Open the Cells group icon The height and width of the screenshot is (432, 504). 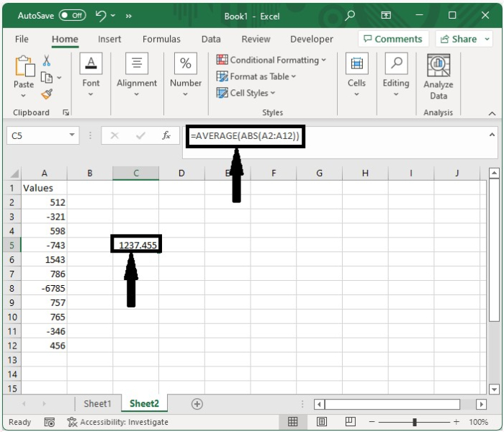[x=357, y=63]
